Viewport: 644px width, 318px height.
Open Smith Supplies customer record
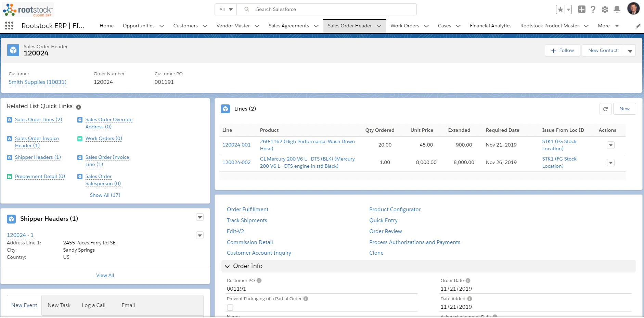pyautogui.click(x=37, y=82)
